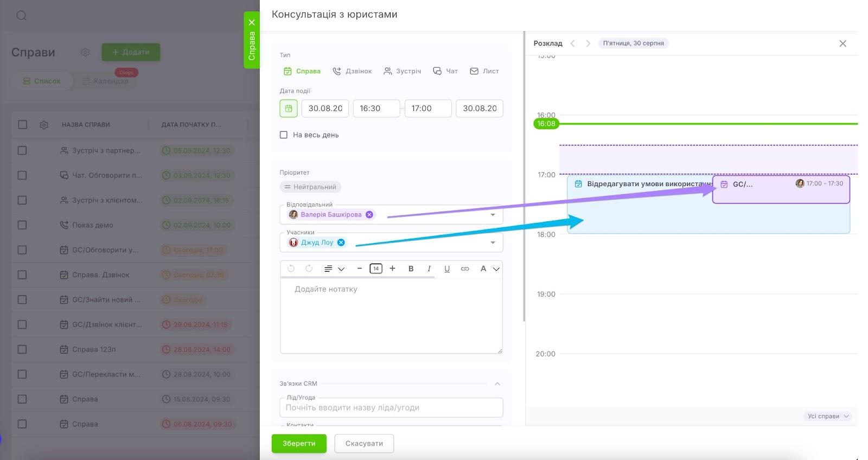Toggle bold formatting in note editor

click(x=411, y=269)
